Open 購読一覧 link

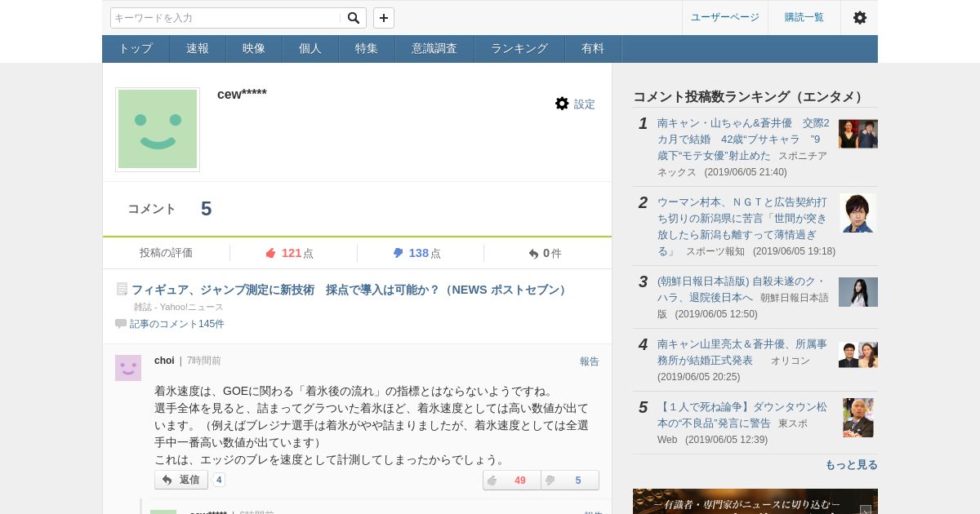pyautogui.click(x=804, y=17)
